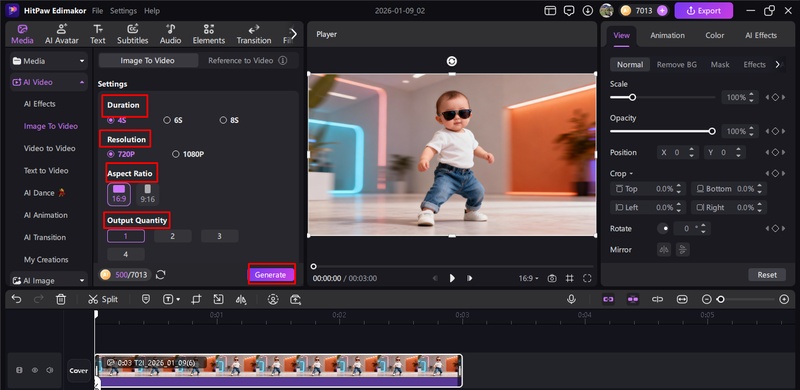
Task: Click the horizontal mirror flip icon
Action: 664,250
